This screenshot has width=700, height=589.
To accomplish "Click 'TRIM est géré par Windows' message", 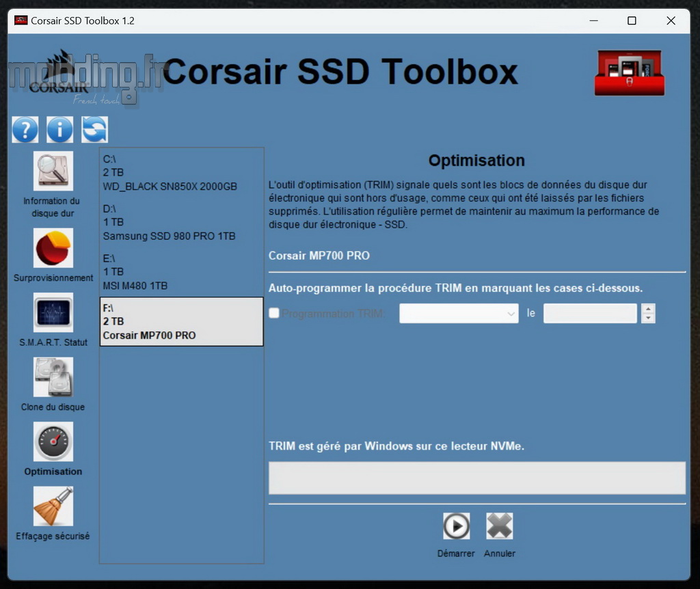I will (x=396, y=446).
